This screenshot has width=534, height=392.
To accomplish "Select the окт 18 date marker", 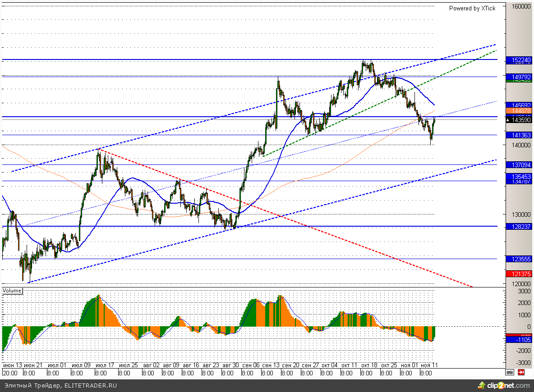I will coord(369,365).
